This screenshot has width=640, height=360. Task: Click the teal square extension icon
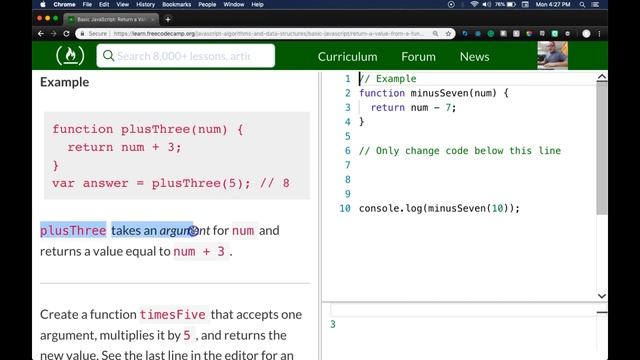click(555, 34)
